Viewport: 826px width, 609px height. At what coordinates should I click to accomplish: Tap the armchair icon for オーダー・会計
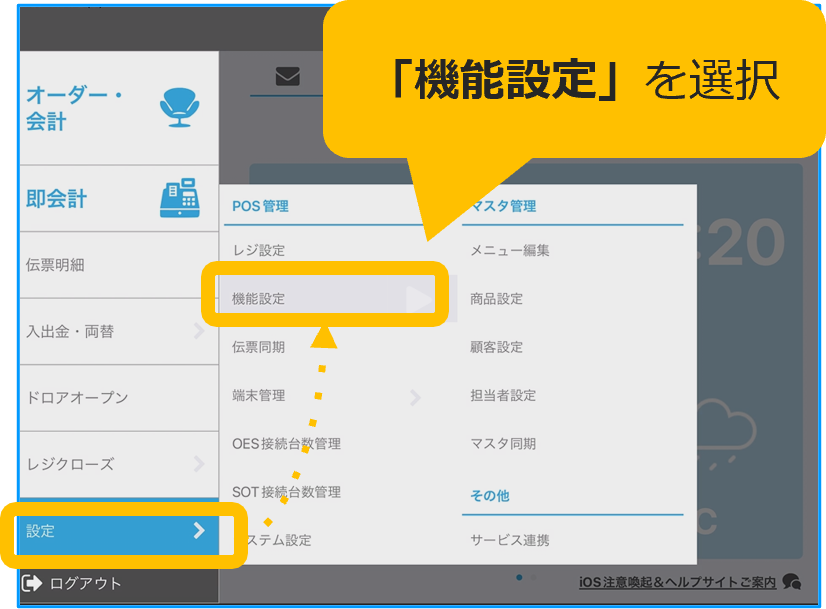[180, 107]
